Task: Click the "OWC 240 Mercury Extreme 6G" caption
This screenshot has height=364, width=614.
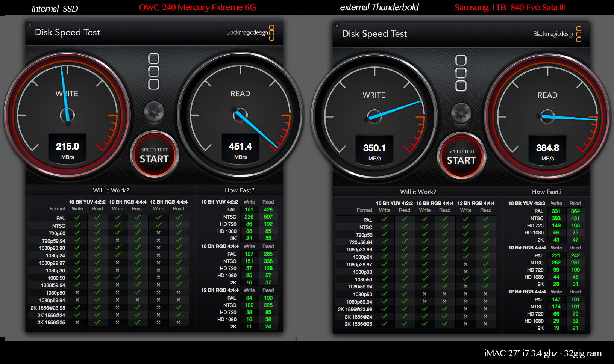Action: (x=197, y=8)
